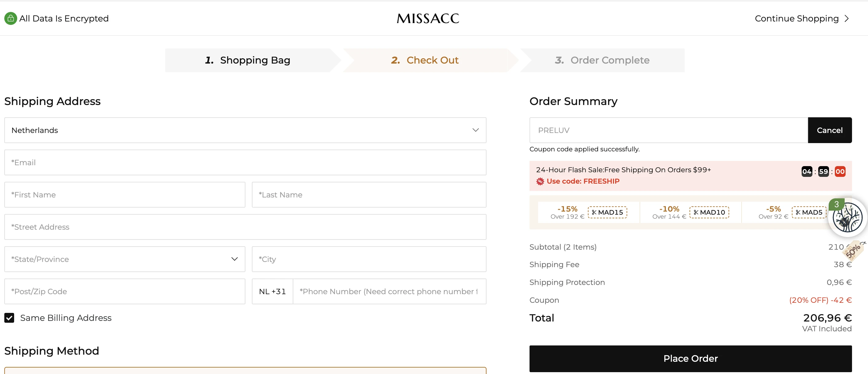Viewport: 868px width, 374px height.
Task: Click the 'Coupon' row label
Action: (x=544, y=300)
